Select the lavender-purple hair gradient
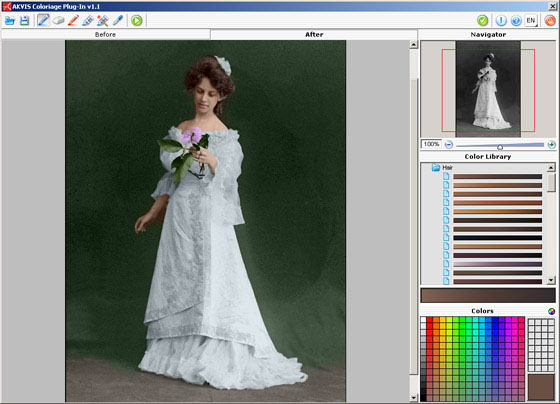The image size is (560, 404). [x=498, y=264]
